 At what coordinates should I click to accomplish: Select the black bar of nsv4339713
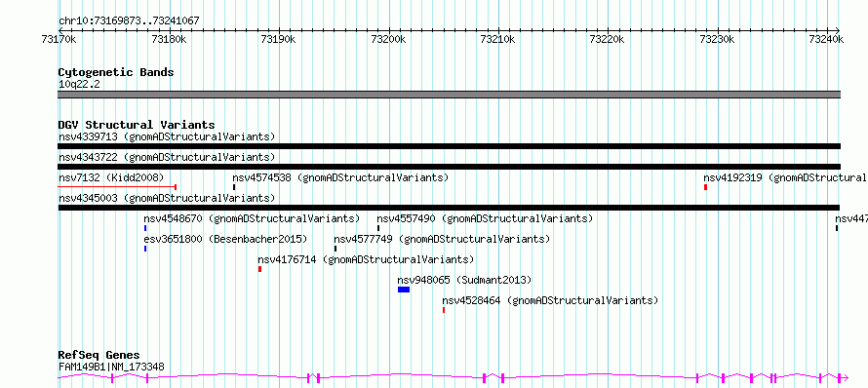449,146
